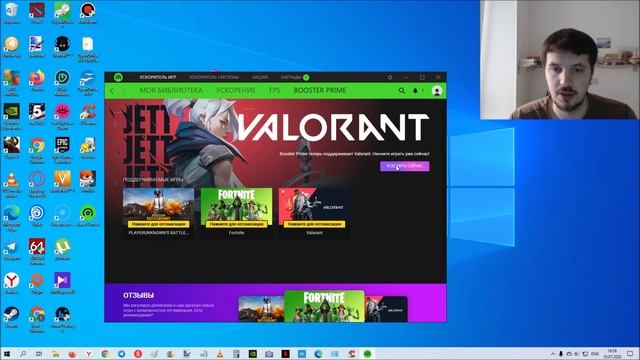Screen dimensions: 640x360
Task: Optimize PLAYERUNKNOWN'S BATTLEGROUNDS via yellow button
Action: coord(159,224)
